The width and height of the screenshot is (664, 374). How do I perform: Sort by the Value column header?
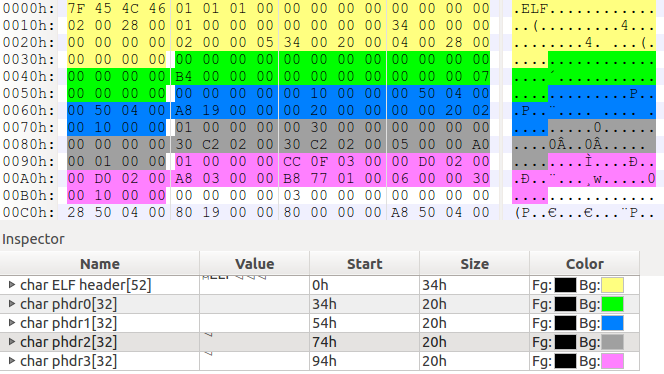click(x=255, y=264)
